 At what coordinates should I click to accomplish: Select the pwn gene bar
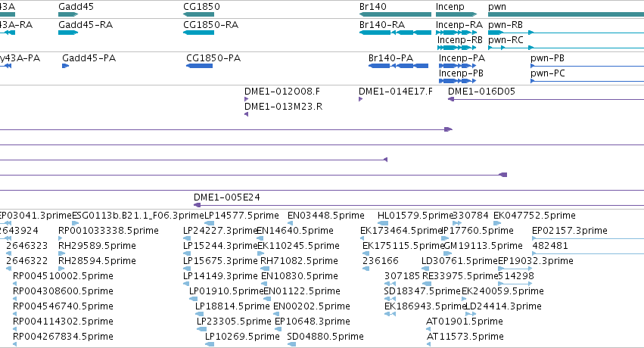click(566, 14)
